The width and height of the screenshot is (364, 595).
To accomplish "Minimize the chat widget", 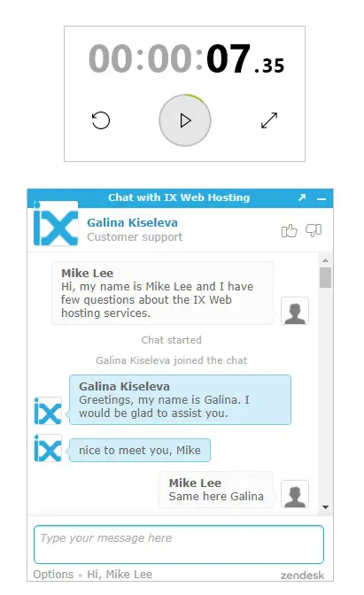I will (x=321, y=198).
